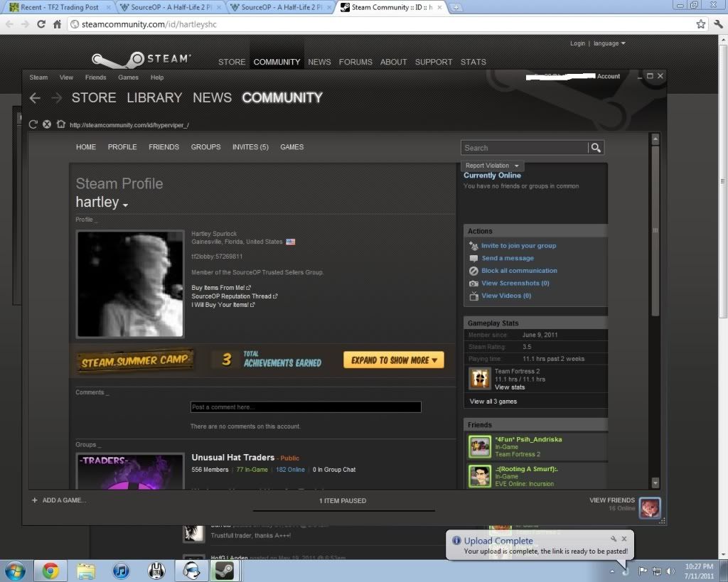The height and width of the screenshot is (582, 728).
Task: Open the Report Violation dropdown
Action: click(x=492, y=166)
